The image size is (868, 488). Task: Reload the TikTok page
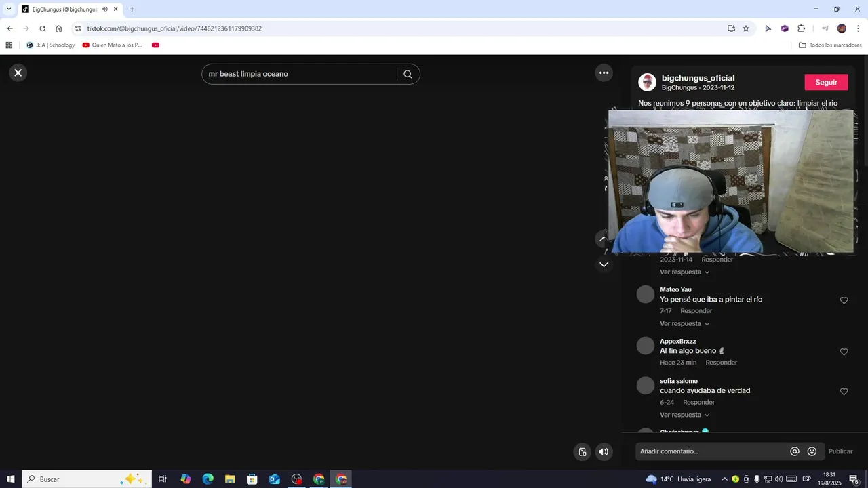42,28
